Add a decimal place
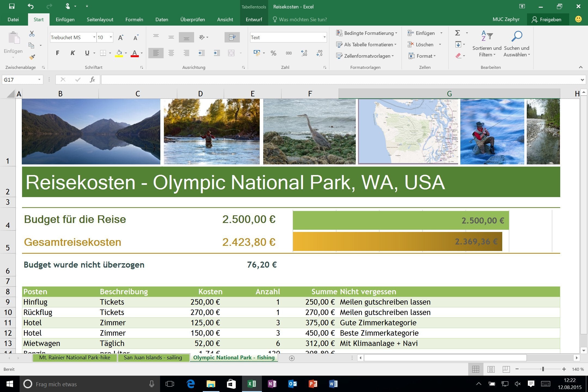 click(304, 53)
